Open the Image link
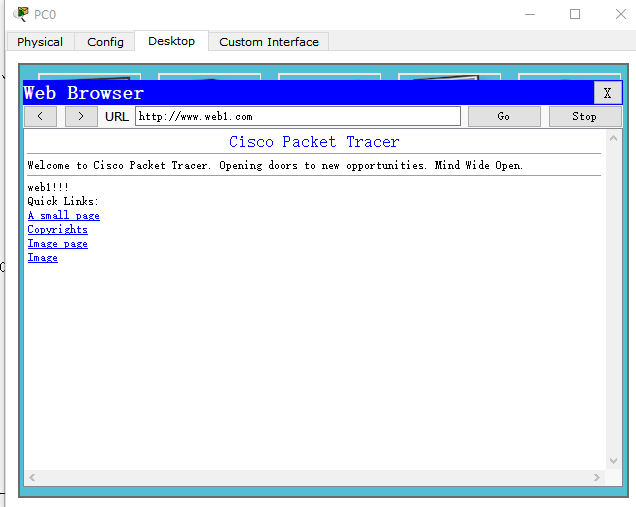This screenshot has width=636, height=507. (43, 258)
